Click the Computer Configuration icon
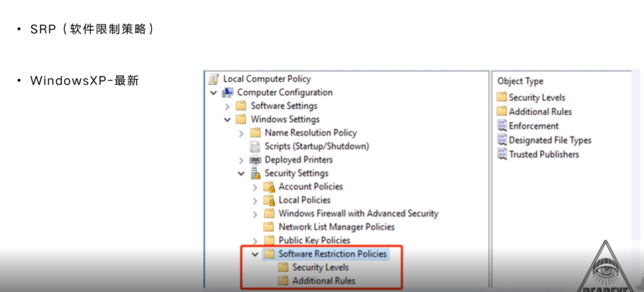This screenshot has height=292, width=644. pos(228,93)
